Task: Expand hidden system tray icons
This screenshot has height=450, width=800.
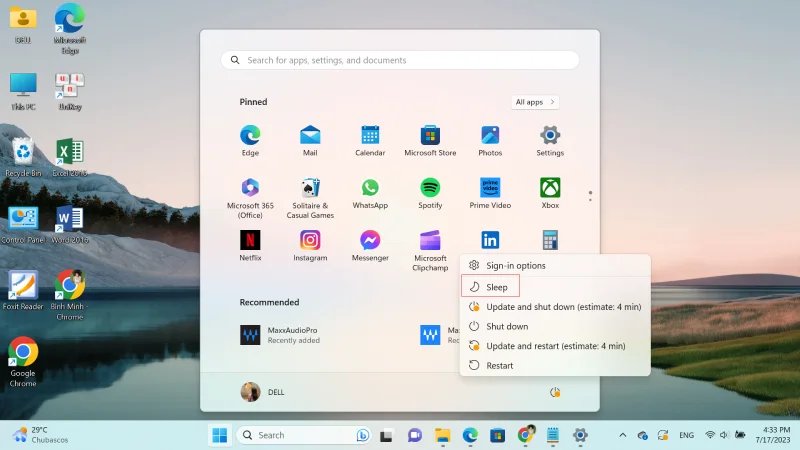Action: tap(622, 435)
